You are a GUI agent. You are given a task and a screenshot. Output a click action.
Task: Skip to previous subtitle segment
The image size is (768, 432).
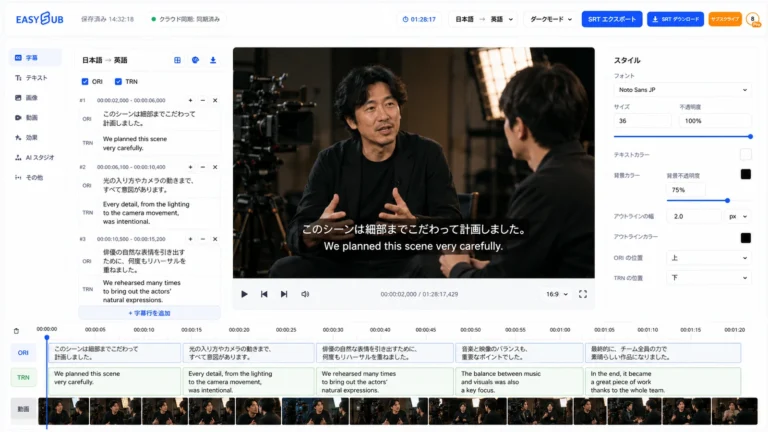pos(264,294)
